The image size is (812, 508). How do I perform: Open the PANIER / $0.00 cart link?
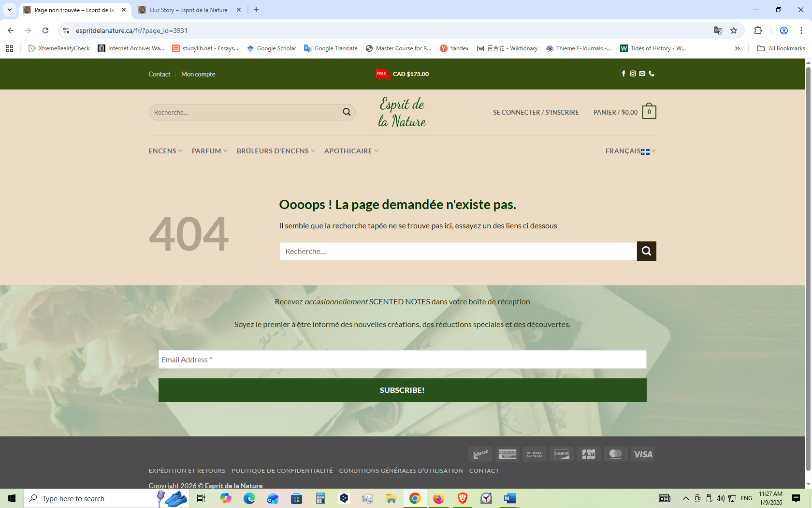(x=615, y=112)
